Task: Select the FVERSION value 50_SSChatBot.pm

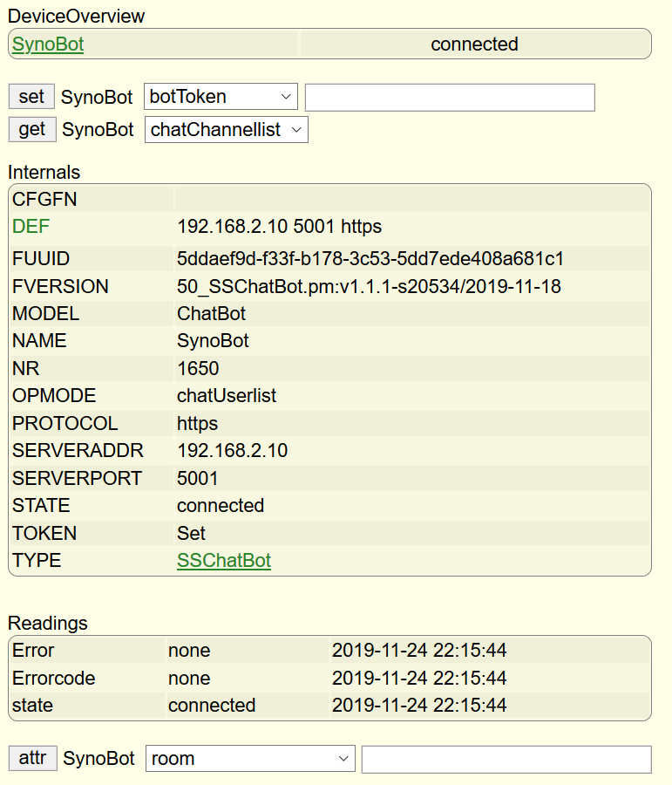Action: click(369, 286)
